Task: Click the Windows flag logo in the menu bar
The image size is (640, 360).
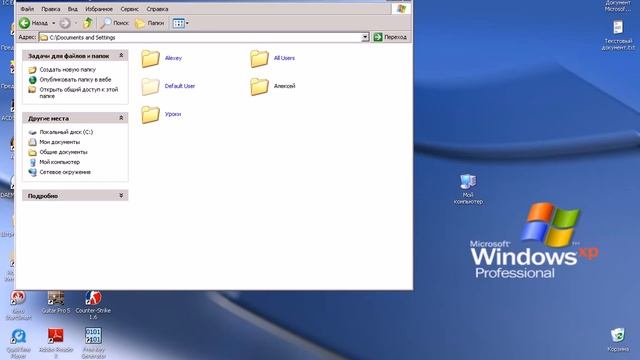Action: point(401,9)
